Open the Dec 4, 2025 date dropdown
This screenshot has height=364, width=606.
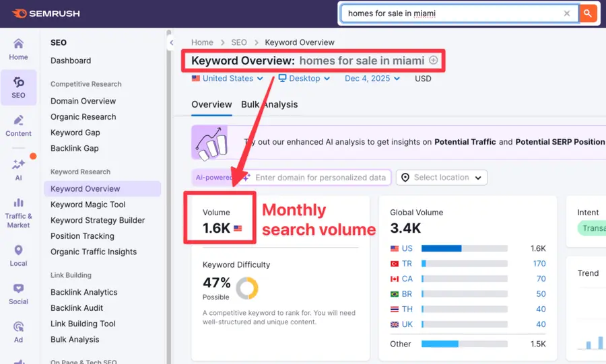point(372,78)
